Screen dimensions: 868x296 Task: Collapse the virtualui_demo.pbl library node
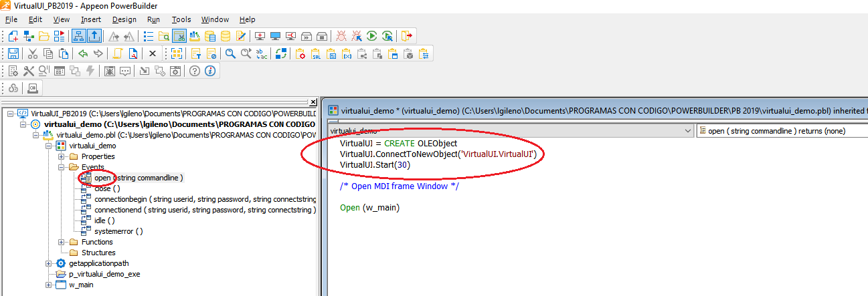click(36, 135)
